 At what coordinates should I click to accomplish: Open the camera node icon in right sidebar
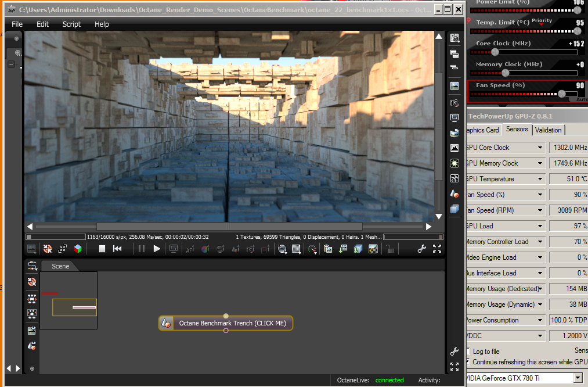pos(454,103)
